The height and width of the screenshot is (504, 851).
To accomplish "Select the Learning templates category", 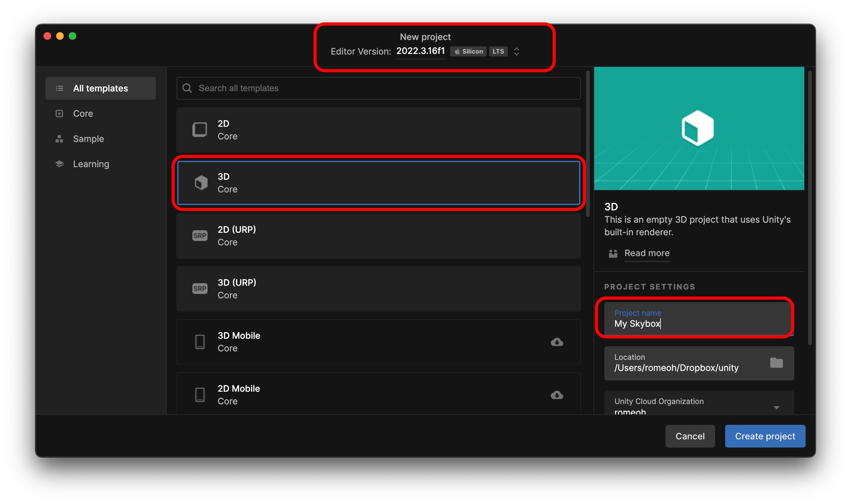I will coord(91,164).
